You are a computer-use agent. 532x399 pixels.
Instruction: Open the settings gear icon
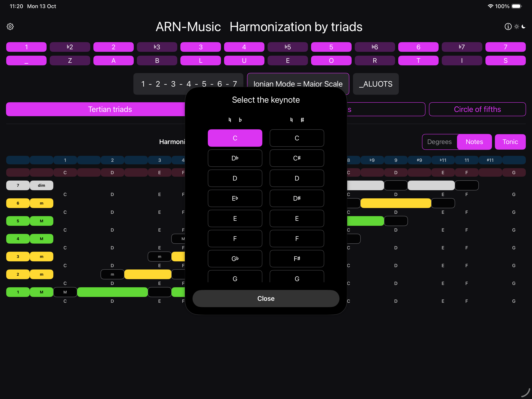pyautogui.click(x=10, y=26)
